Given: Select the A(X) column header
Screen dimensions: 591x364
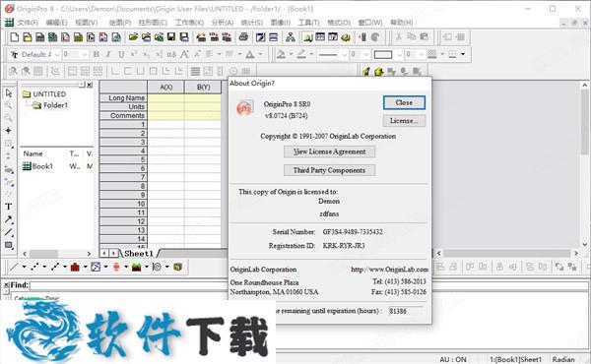Looking at the screenshot, I should [165, 87].
